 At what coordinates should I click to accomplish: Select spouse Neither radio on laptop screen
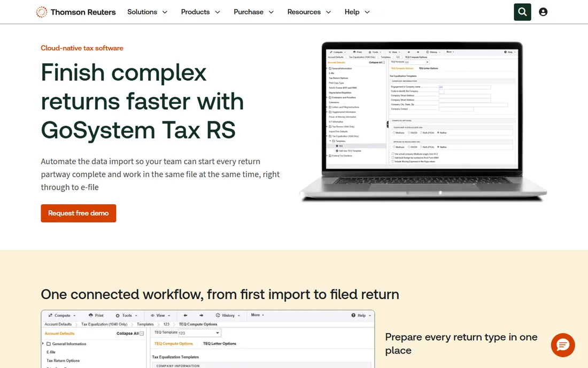[x=438, y=147]
